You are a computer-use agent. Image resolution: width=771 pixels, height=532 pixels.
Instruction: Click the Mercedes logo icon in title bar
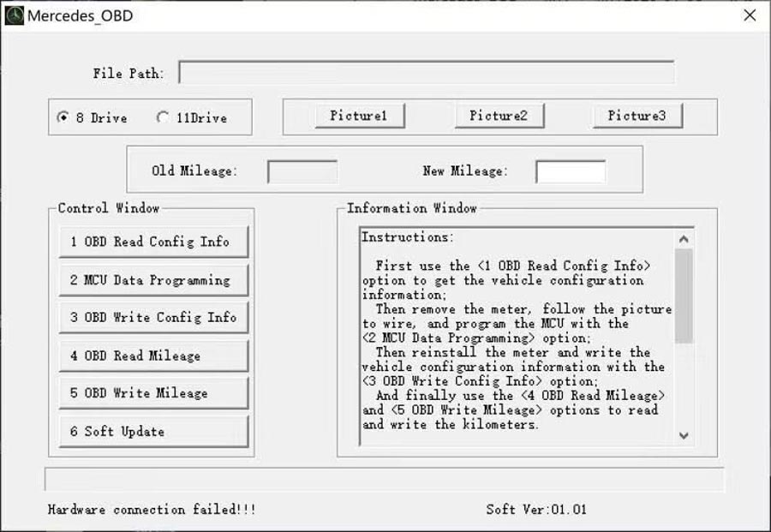(x=14, y=15)
